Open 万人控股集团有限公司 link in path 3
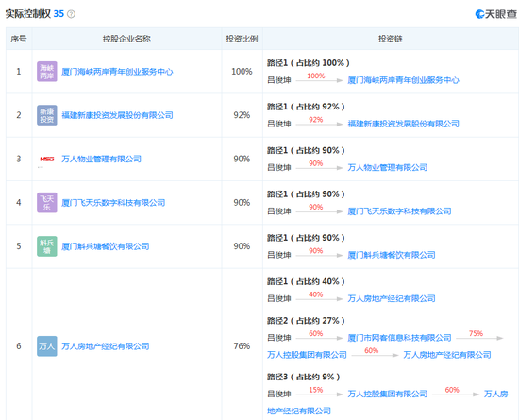519x420 pixels. click(388, 394)
